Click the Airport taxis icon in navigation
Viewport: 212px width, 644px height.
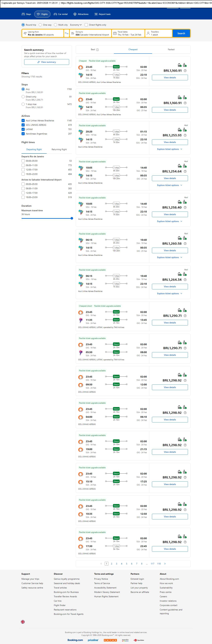(96, 14)
